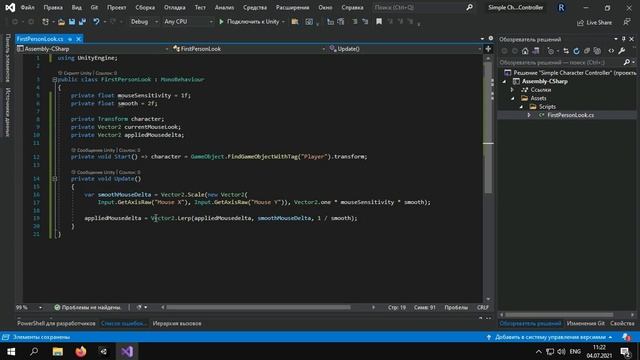Image resolution: width=640 pixels, height=360 pixels.
Task: Open PowerShell для разработчиков tab
Action: coord(56,323)
